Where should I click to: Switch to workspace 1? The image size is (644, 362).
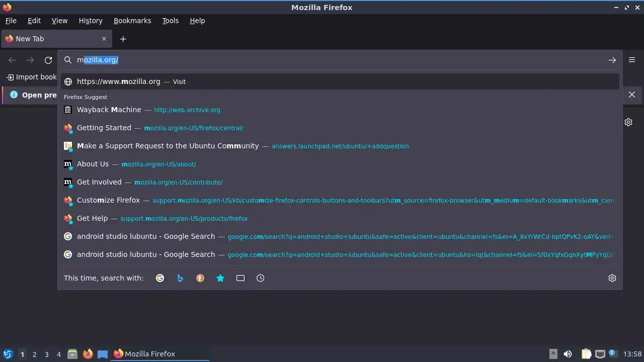tap(22, 354)
